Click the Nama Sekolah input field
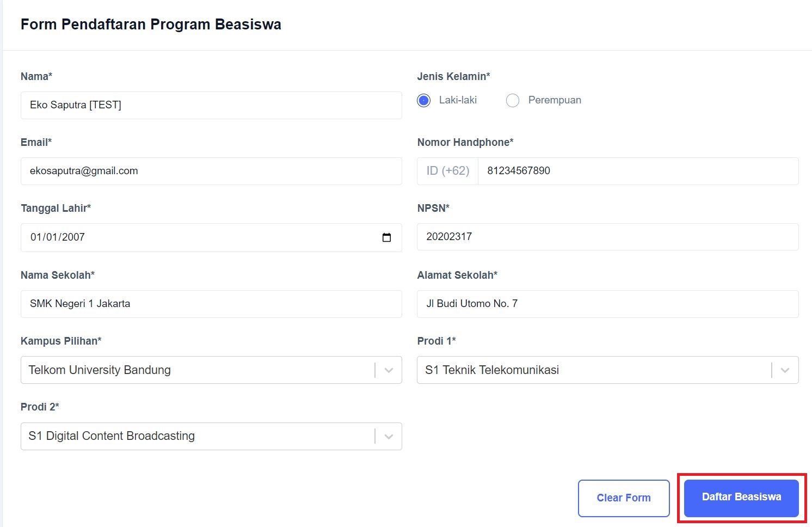Image resolution: width=812 pixels, height=527 pixels. coord(211,304)
